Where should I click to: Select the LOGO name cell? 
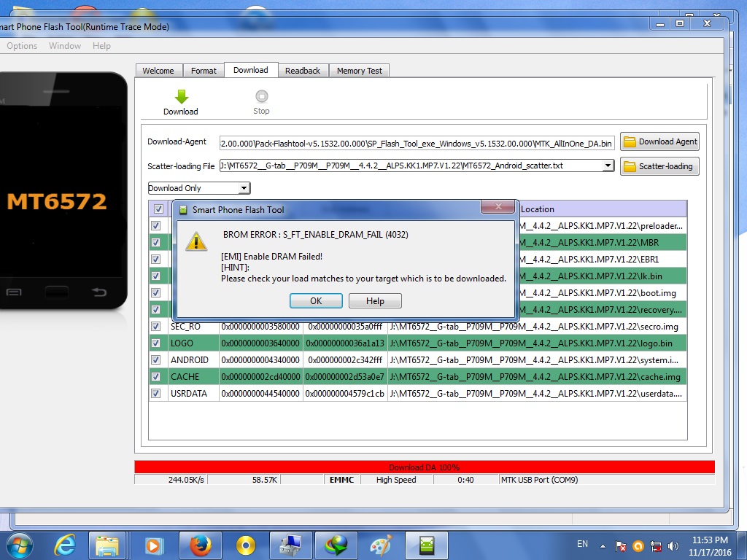coord(193,343)
